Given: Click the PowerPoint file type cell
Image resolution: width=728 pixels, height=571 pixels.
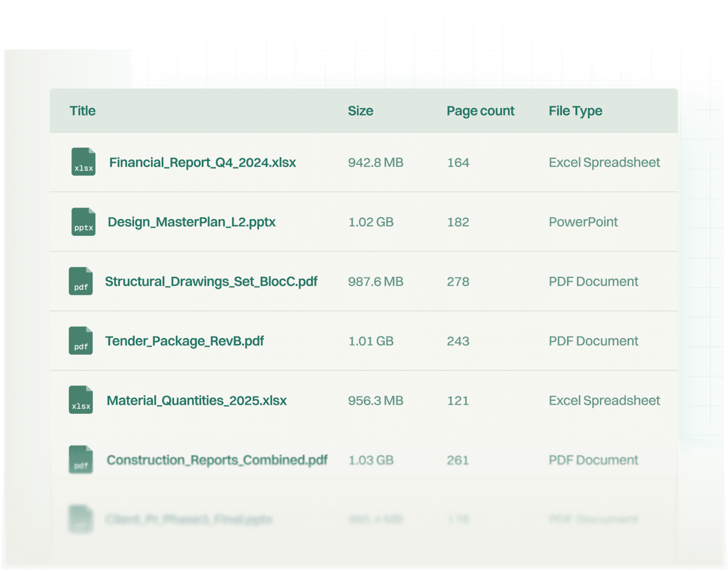Looking at the screenshot, I should pos(583,222).
